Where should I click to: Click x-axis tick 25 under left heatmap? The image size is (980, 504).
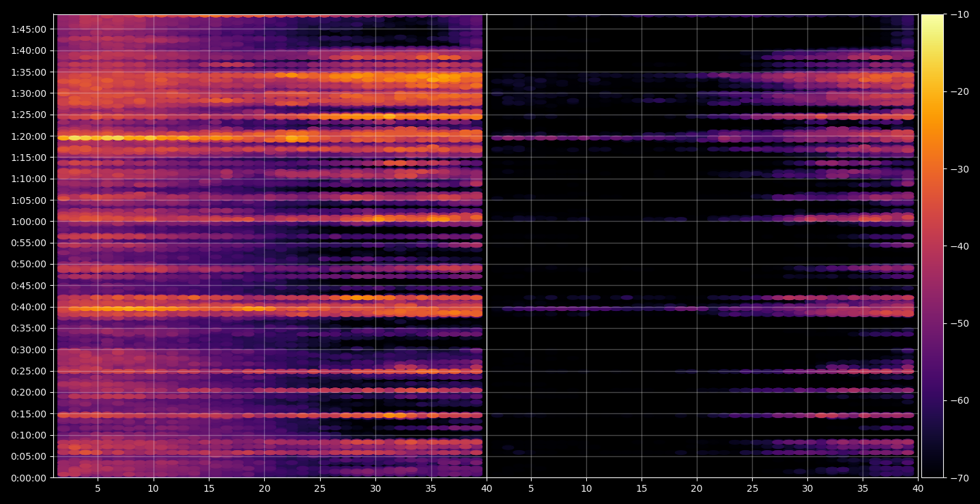320,488
